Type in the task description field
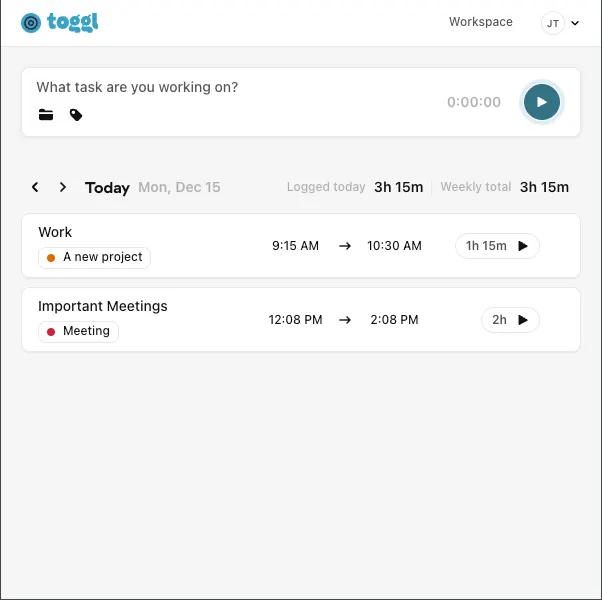This screenshot has width=602, height=600. [230, 87]
